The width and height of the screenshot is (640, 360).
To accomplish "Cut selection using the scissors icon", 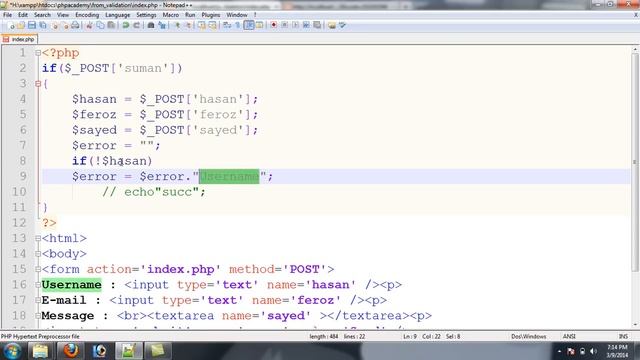I will pyautogui.click(x=89, y=25).
